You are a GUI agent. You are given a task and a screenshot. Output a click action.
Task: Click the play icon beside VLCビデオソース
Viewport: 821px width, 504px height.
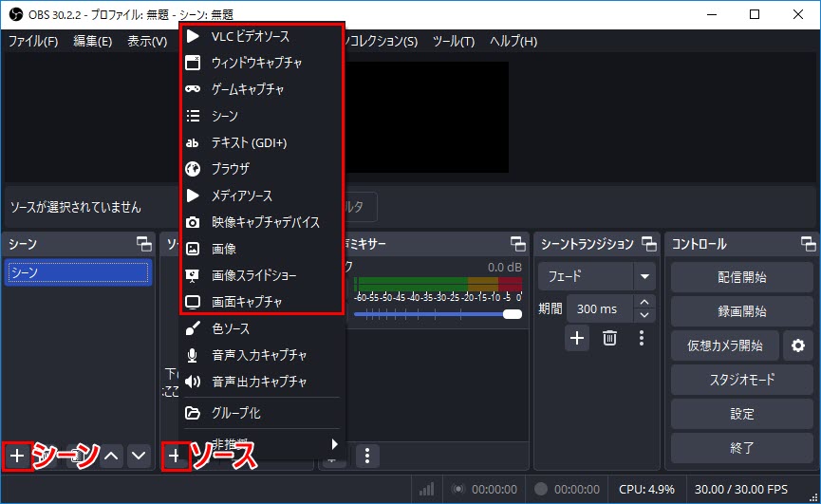coord(193,36)
